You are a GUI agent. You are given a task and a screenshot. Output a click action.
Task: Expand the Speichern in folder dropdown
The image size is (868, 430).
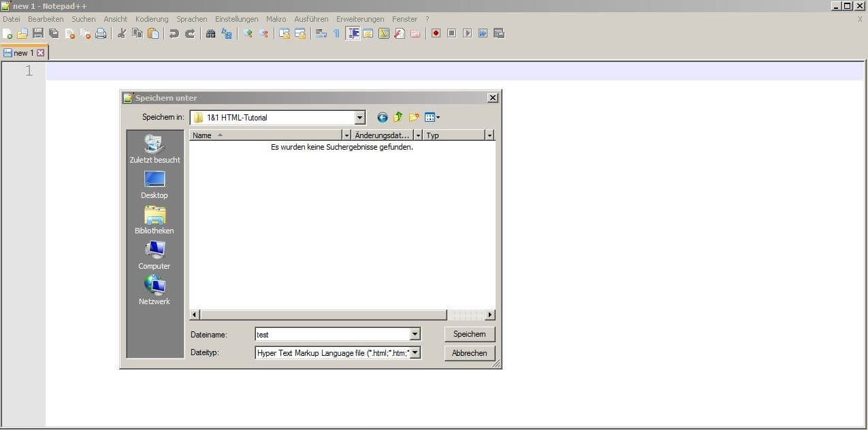click(x=360, y=118)
